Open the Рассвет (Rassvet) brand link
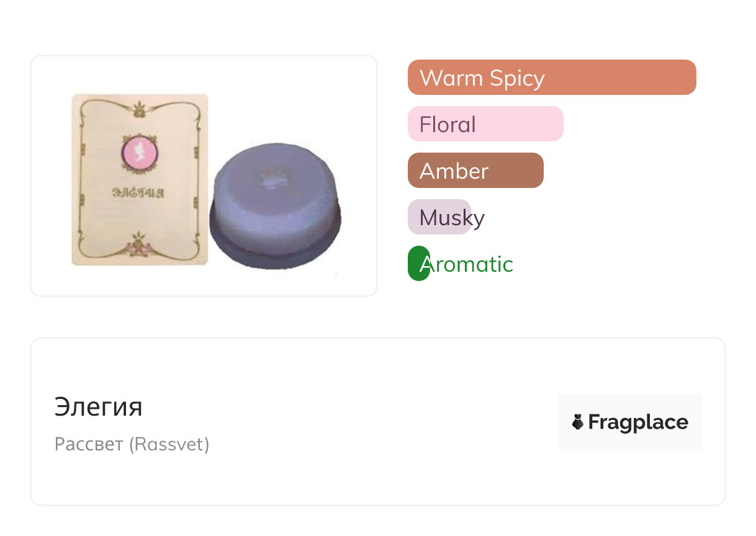 click(132, 444)
